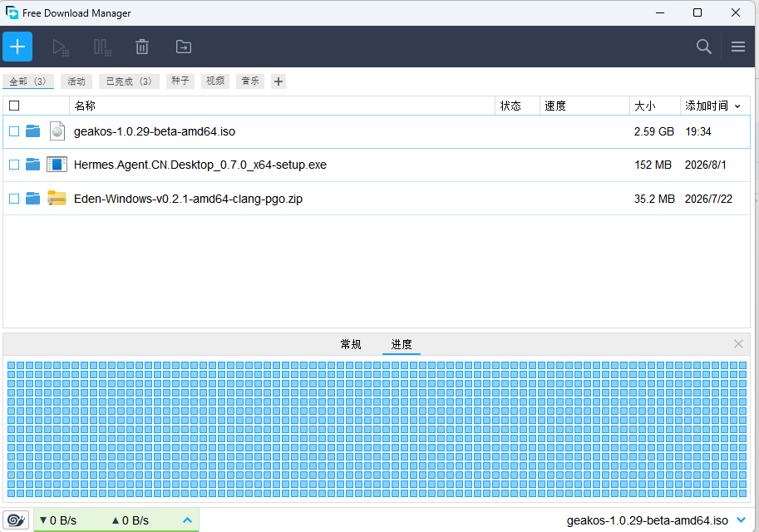Click the block progress map grid
Viewport: 759px width, 532px height.
click(x=377, y=429)
